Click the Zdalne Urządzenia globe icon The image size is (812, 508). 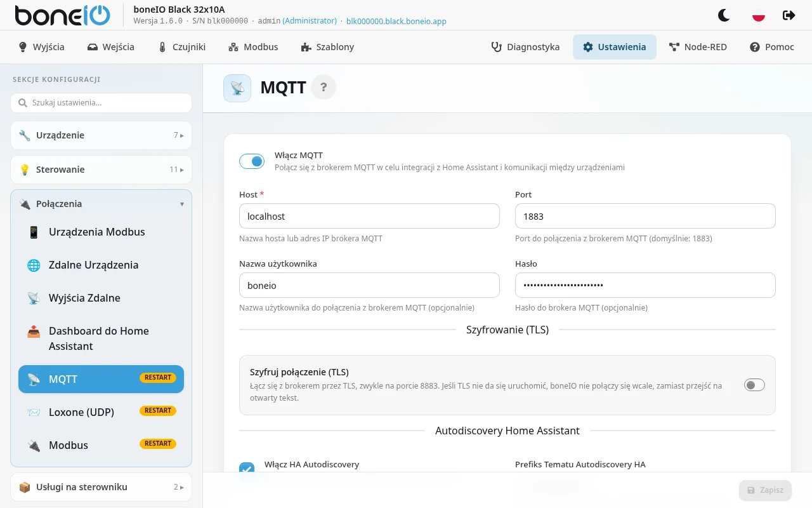pos(34,265)
